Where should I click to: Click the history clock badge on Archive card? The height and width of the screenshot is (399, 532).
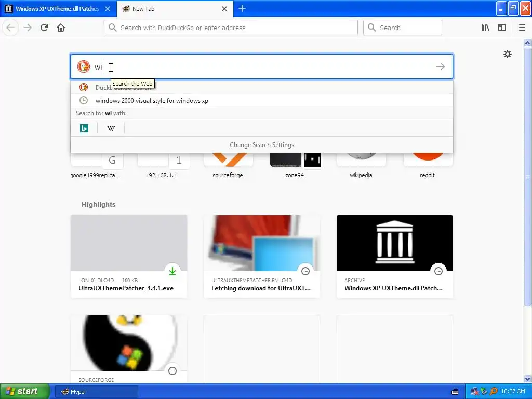pyautogui.click(x=438, y=271)
